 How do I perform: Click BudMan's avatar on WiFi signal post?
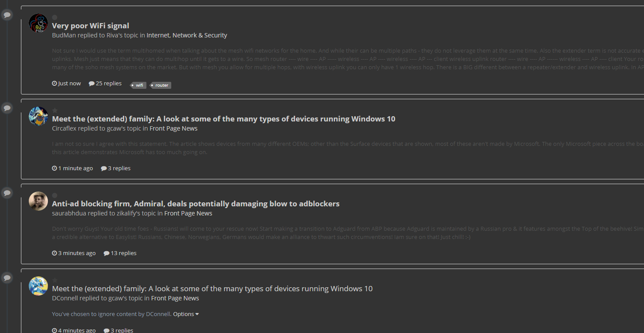[38, 23]
